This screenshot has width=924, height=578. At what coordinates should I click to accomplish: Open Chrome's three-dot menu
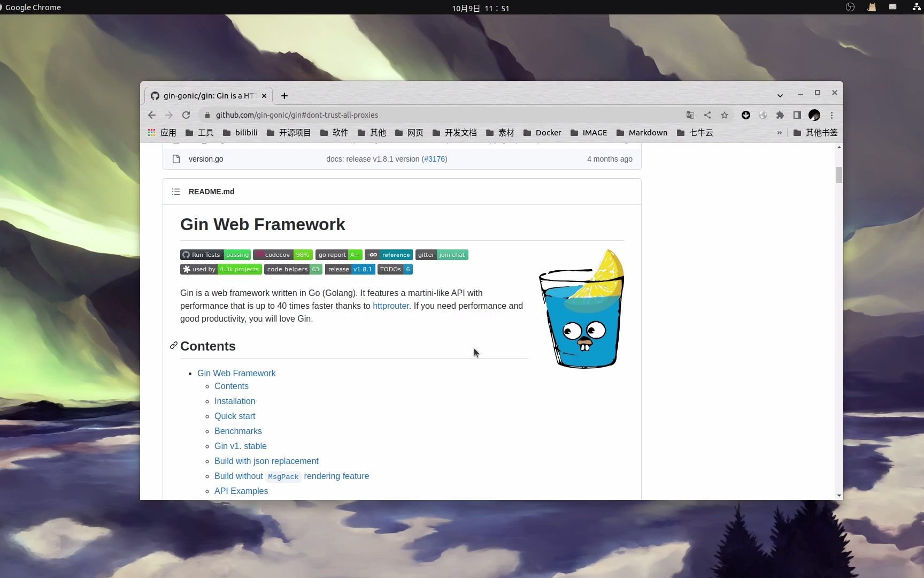pyautogui.click(x=831, y=115)
